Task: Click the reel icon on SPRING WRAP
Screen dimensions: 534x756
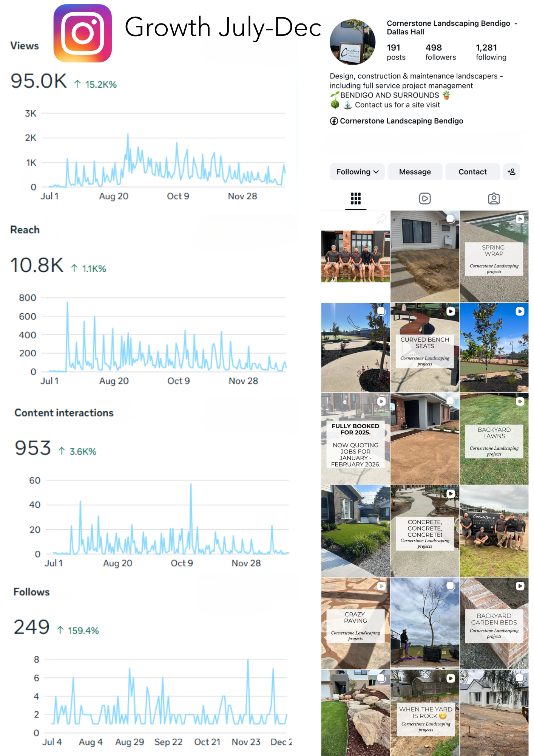Action: [x=520, y=219]
